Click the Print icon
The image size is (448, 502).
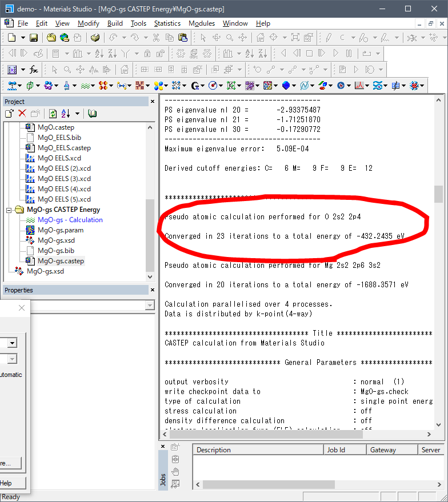(95, 38)
